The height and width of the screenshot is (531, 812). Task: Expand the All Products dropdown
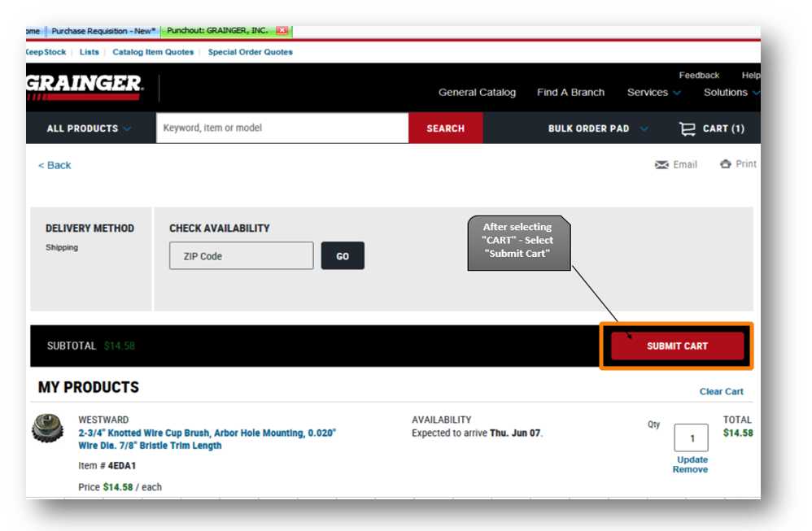coord(89,128)
